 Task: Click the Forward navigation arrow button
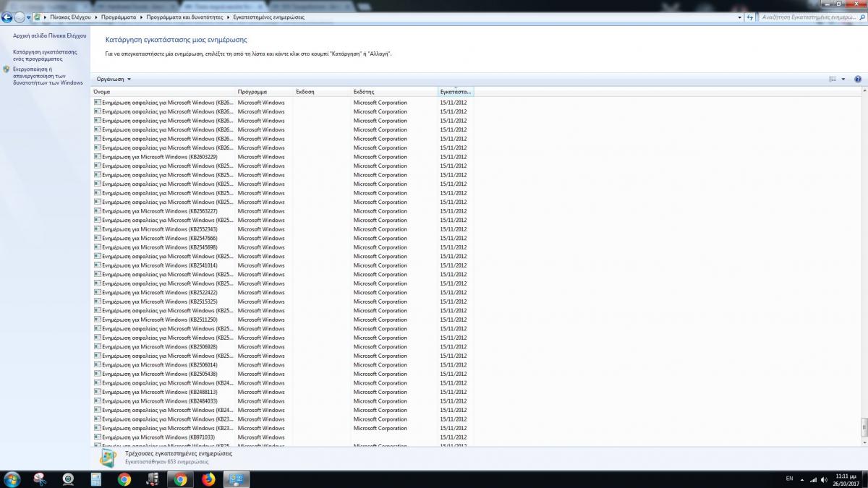pos(20,17)
